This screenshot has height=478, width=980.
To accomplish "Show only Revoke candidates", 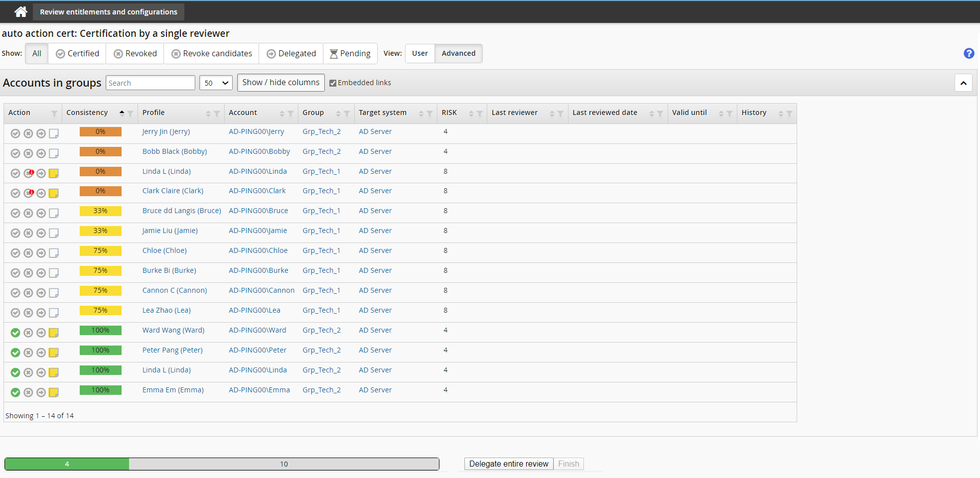I will [x=212, y=53].
